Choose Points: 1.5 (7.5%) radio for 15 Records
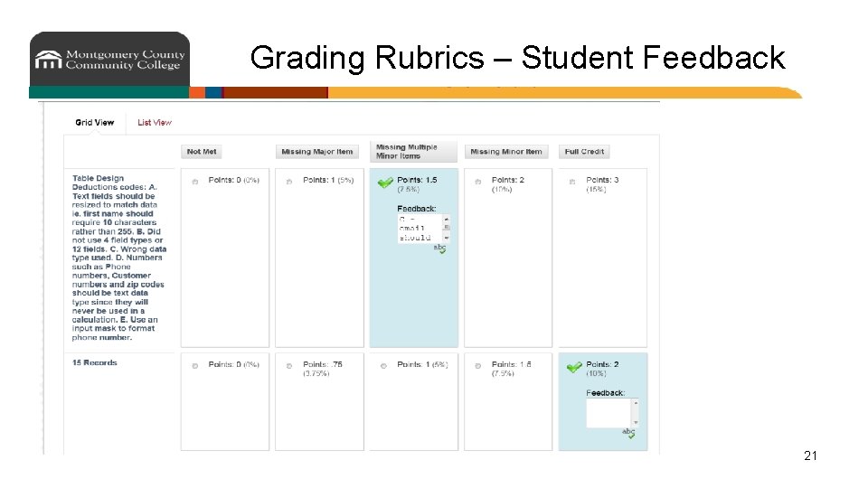Viewport: 868px width, 488px height. (478, 366)
